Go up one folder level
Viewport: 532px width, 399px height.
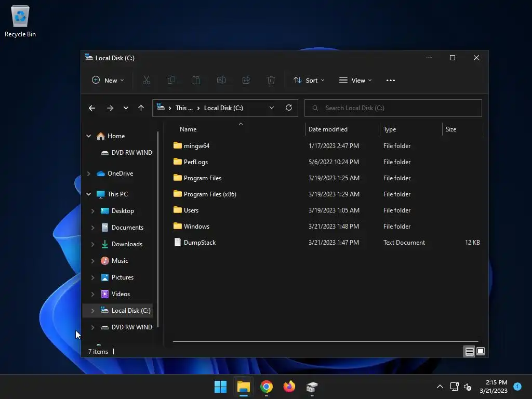pyautogui.click(x=141, y=108)
